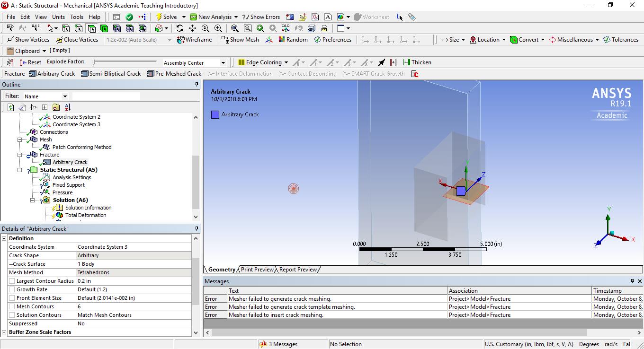Select the Arbitrary Crack fracture tool
644x349 pixels.
[52, 74]
